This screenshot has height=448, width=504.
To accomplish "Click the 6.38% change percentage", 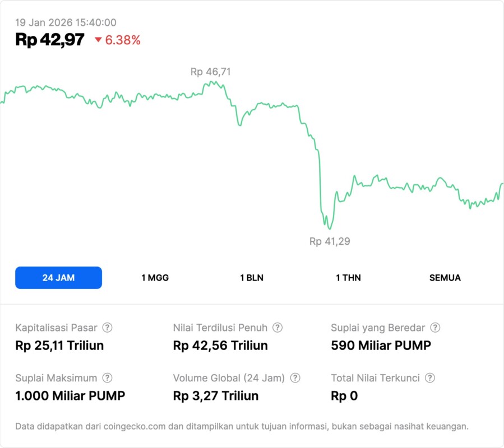I will [123, 40].
